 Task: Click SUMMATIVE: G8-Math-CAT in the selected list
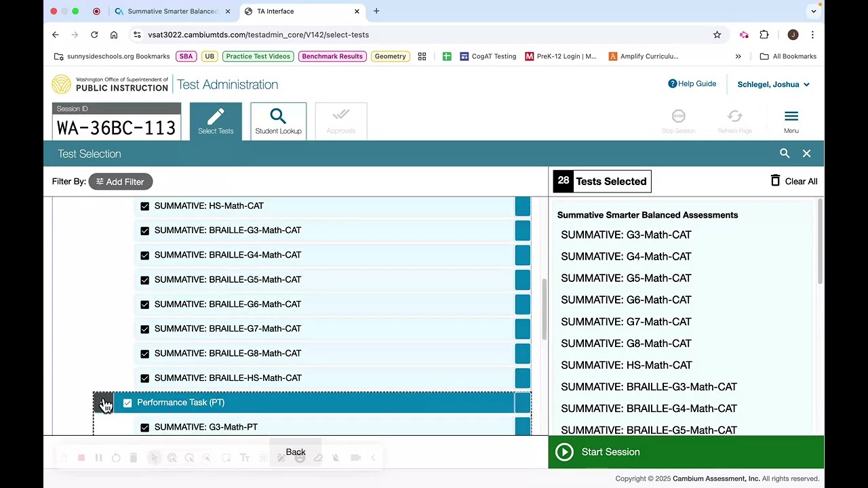[626, 343]
